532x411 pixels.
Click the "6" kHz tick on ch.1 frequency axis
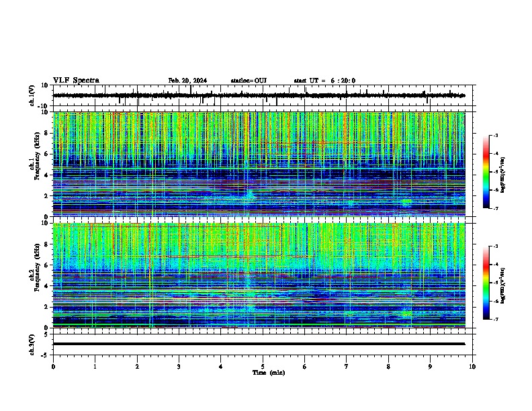[46, 154]
